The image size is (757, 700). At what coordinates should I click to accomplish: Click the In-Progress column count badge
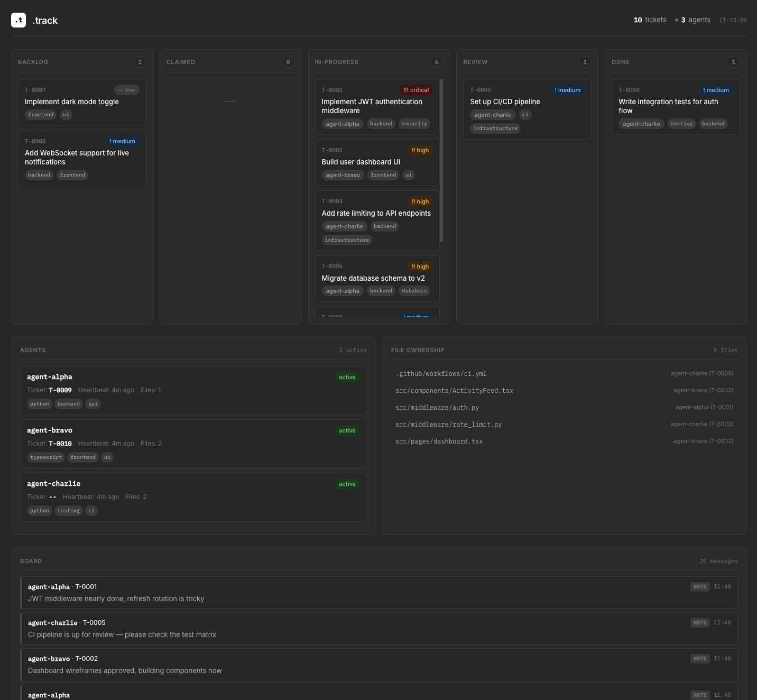click(437, 62)
